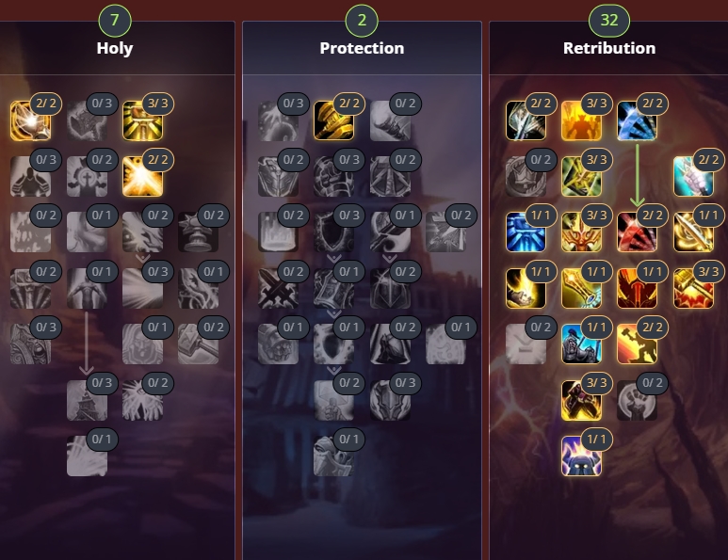Switch to the Protection tree header

pyautogui.click(x=362, y=48)
